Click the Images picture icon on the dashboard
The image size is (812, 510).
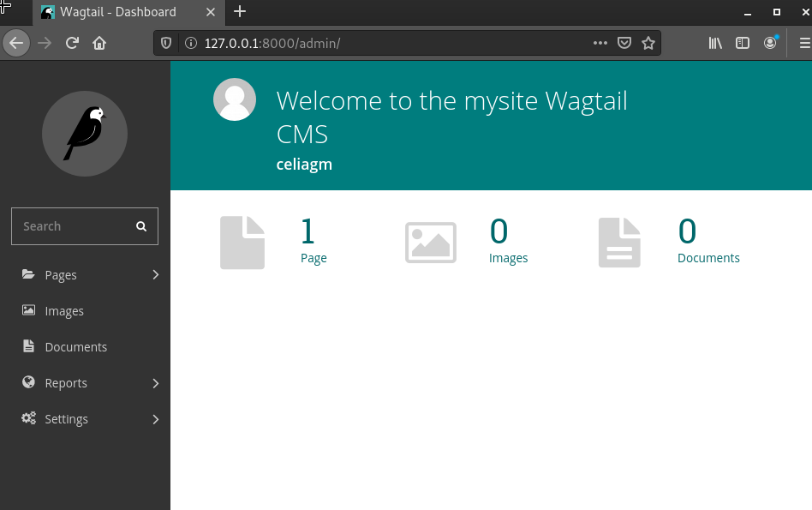point(430,243)
